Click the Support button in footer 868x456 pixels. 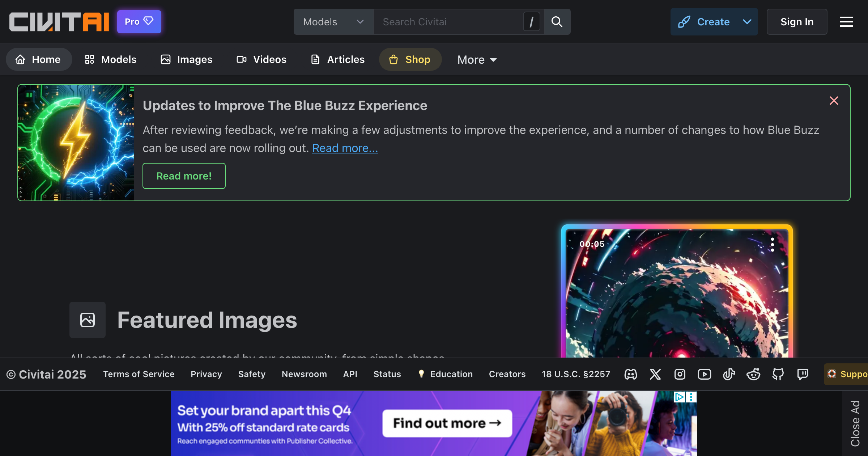pyautogui.click(x=846, y=374)
